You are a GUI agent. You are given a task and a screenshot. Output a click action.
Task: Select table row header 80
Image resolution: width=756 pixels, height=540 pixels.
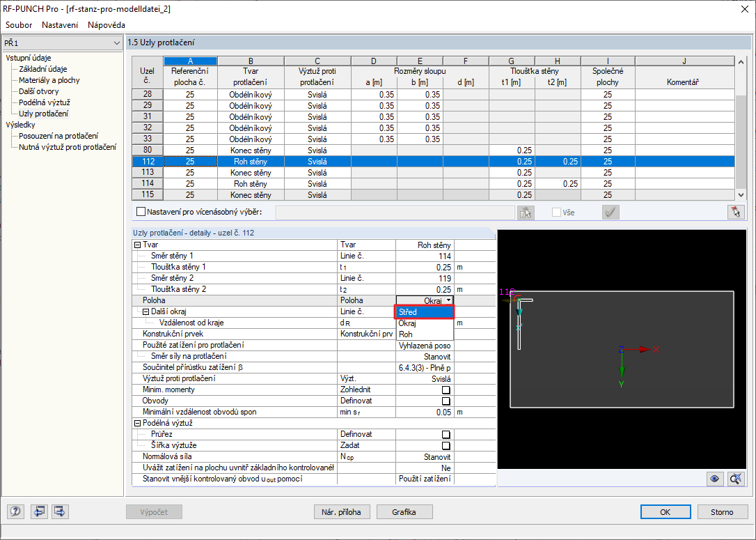(x=148, y=150)
